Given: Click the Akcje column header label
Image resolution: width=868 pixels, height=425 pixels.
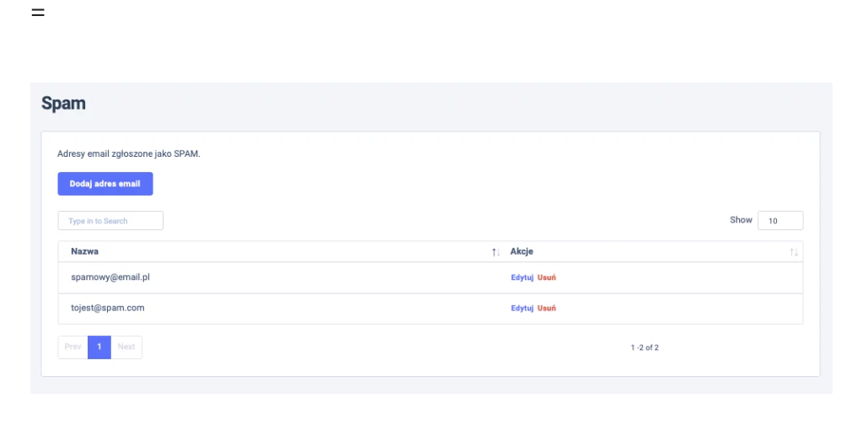Looking at the screenshot, I should pyautogui.click(x=522, y=251).
